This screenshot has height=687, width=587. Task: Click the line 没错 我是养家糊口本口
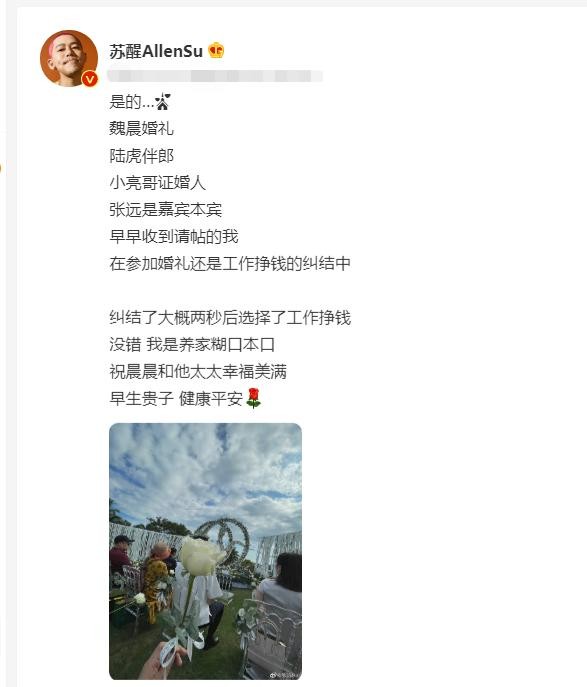point(192,345)
